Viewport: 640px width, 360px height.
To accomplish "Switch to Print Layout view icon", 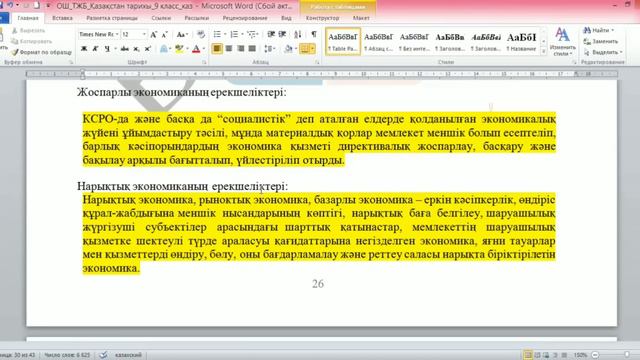I will [x=528, y=355].
